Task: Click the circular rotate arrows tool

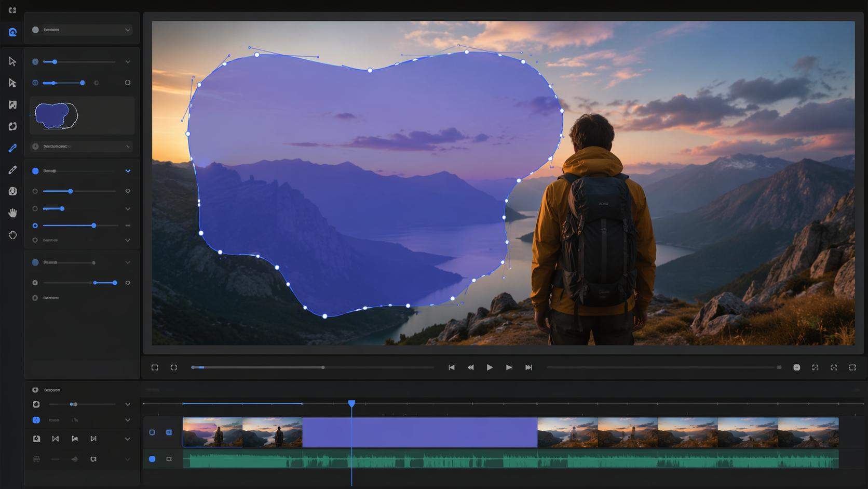Action: [x=12, y=126]
